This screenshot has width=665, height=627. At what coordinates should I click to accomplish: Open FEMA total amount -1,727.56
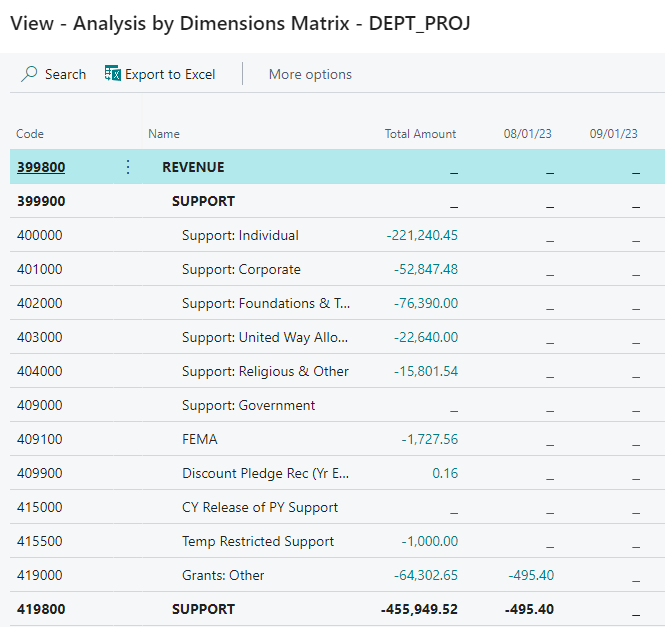(429, 440)
